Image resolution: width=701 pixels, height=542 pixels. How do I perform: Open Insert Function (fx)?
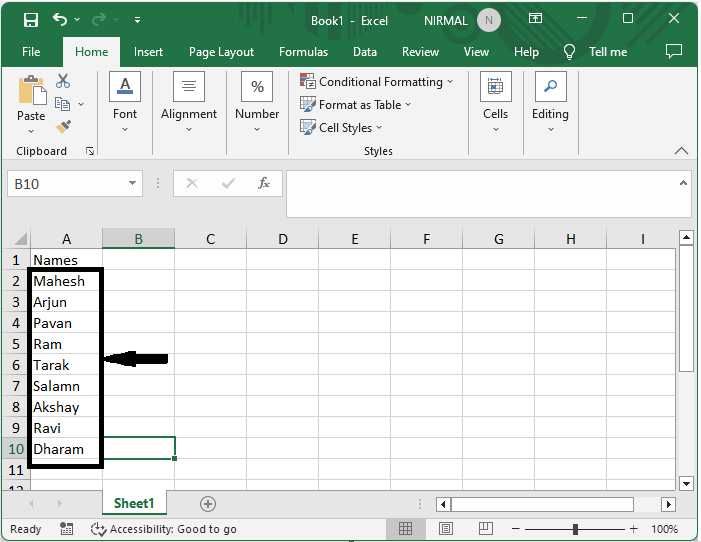click(x=264, y=183)
